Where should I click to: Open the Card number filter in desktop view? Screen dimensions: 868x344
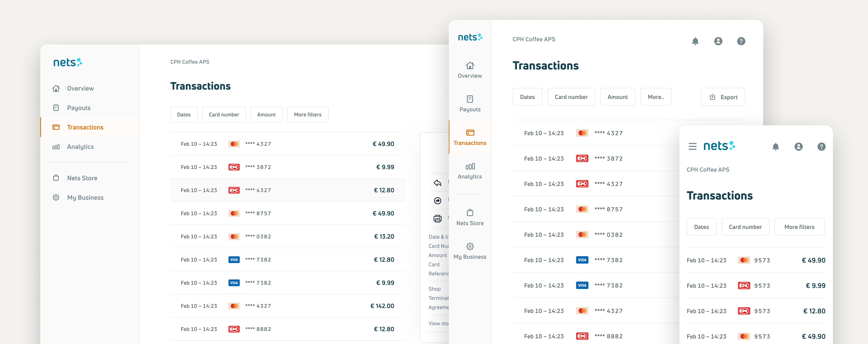coord(224,115)
